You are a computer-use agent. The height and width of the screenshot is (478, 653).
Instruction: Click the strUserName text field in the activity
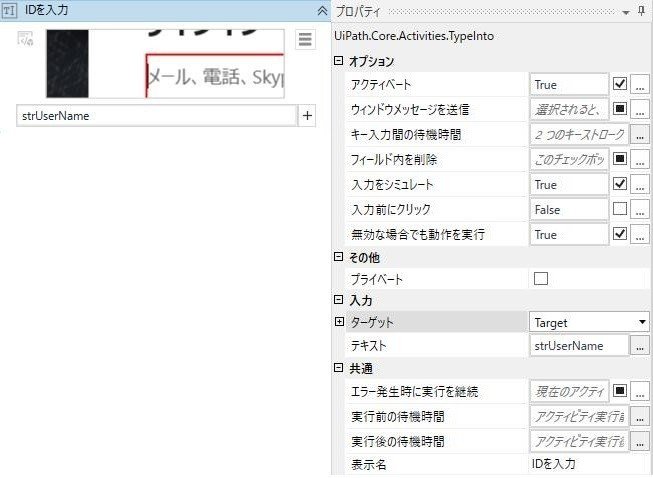[157, 116]
